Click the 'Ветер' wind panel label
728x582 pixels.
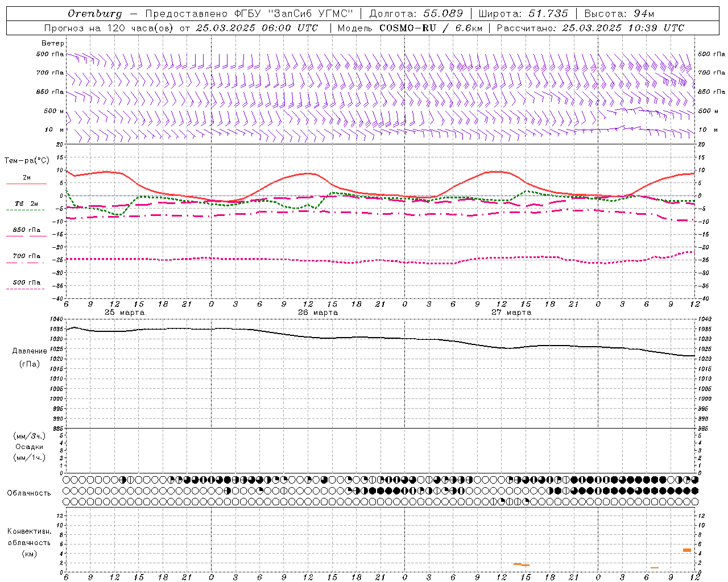coord(53,43)
